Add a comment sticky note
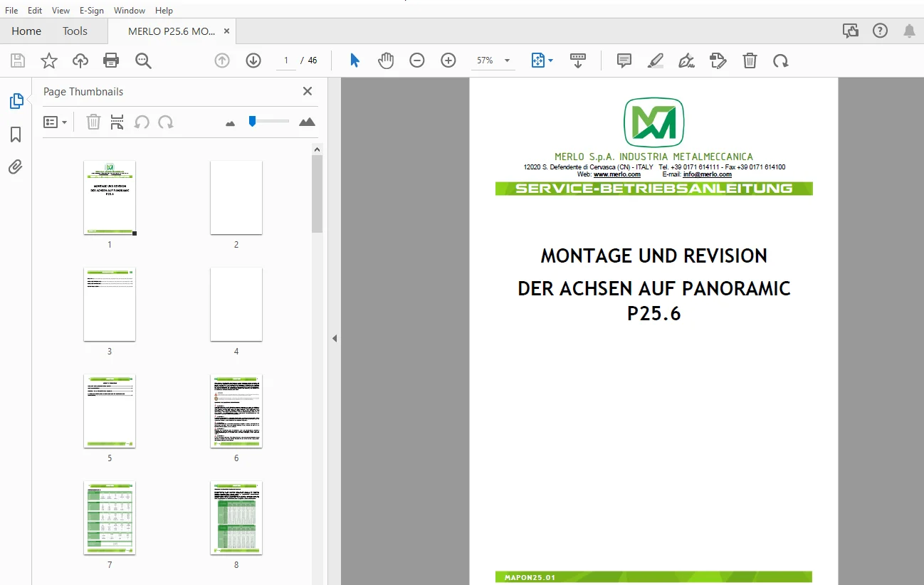The height and width of the screenshot is (585, 924). click(624, 60)
